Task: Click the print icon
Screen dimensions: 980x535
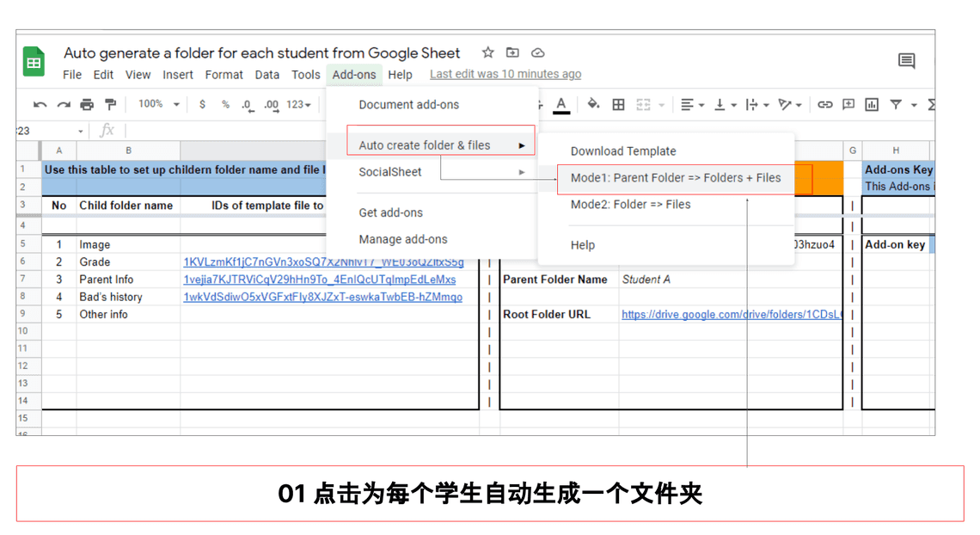Action: 87,105
